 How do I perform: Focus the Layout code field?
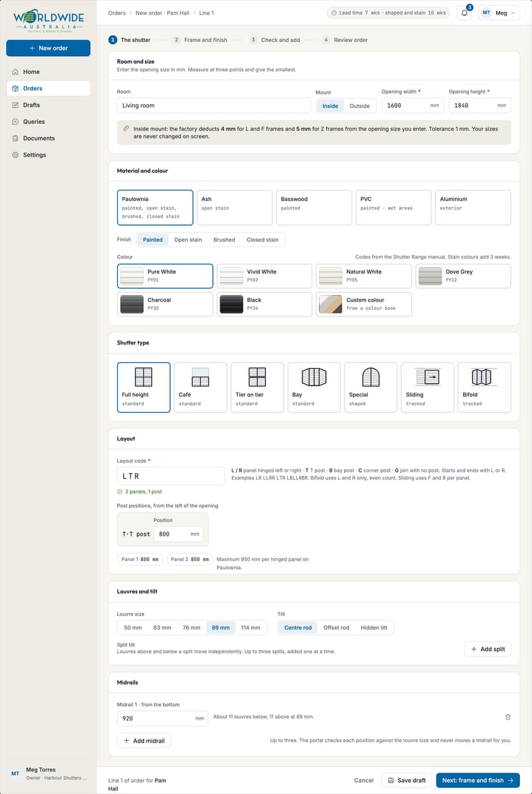click(x=171, y=476)
